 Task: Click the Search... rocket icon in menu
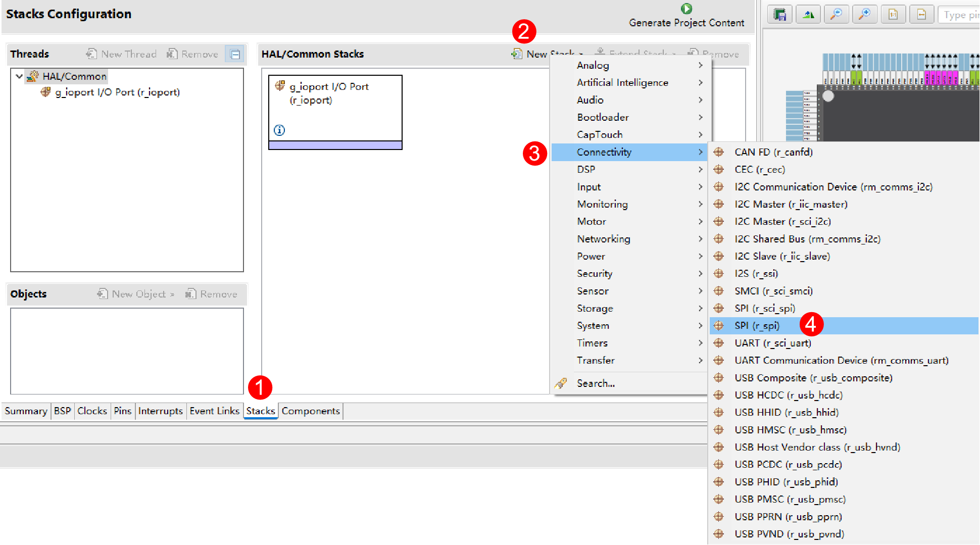pos(561,383)
